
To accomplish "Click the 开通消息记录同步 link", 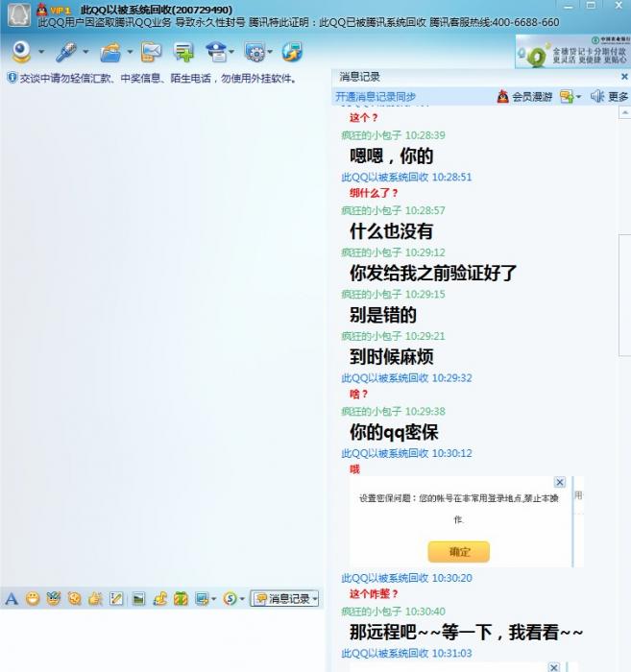I will pos(376,97).
